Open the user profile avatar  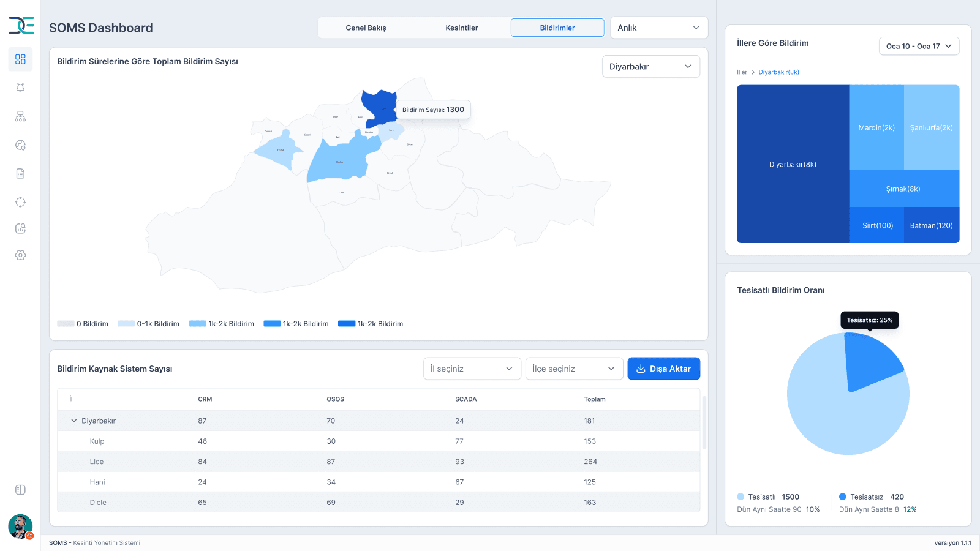point(20,527)
